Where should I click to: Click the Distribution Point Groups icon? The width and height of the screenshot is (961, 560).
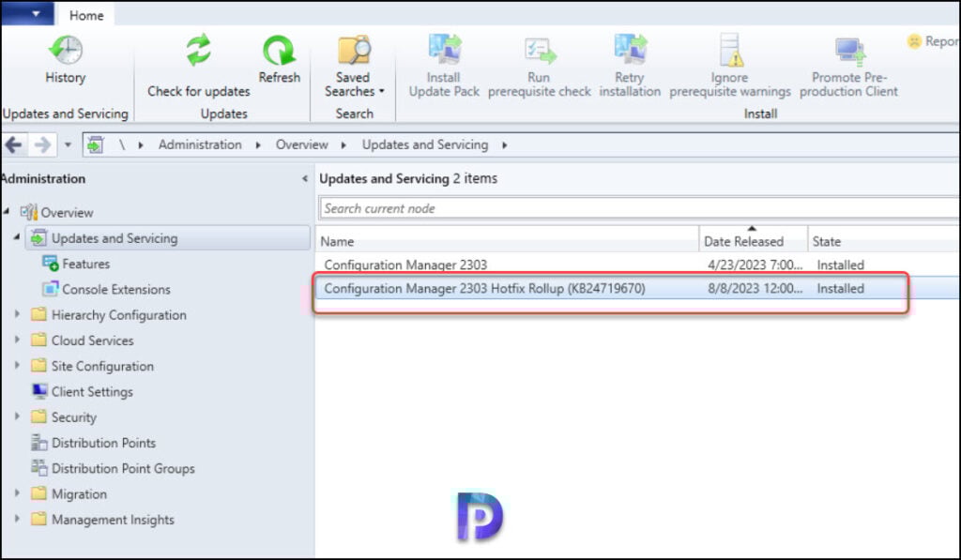point(39,467)
